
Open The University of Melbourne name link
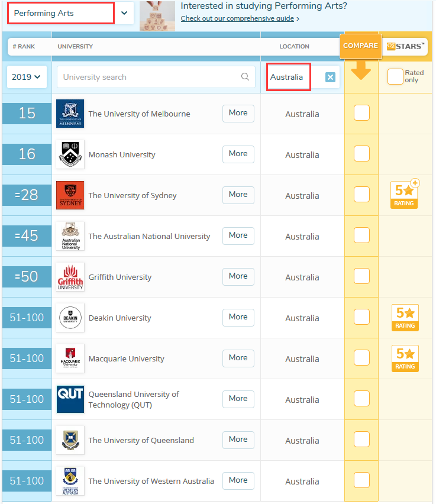[139, 114]
